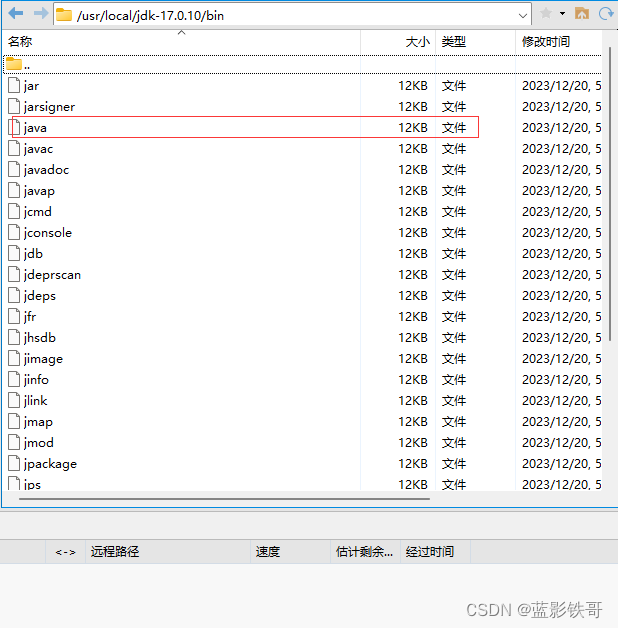Refresh the directory listing
Screen dimensions: 618x628
click(606, 14)
